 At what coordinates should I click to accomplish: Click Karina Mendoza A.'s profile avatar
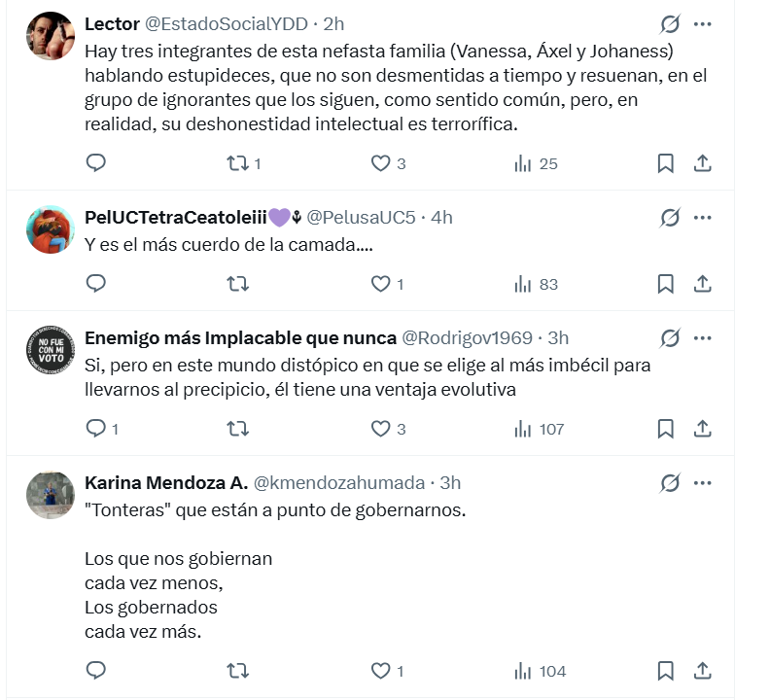tap(50, 495)
